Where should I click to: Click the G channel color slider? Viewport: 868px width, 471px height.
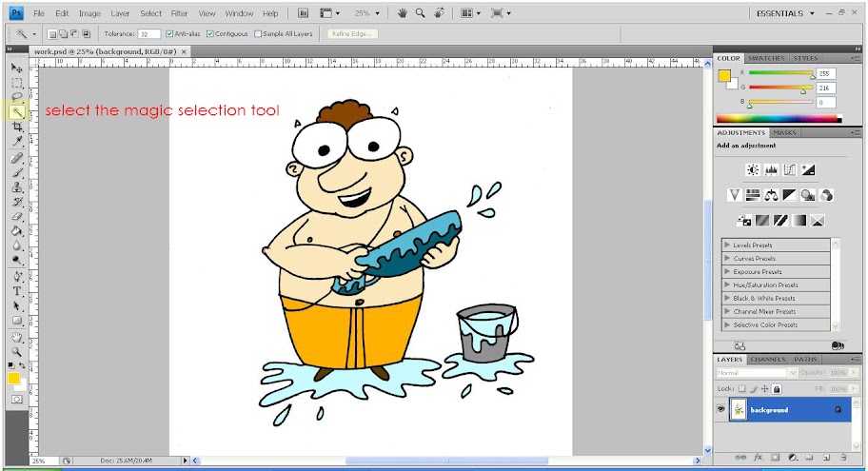tap(780, 88)
